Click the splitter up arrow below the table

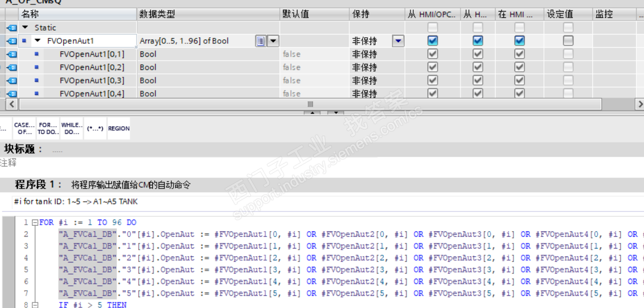click(x=312, y=112)
